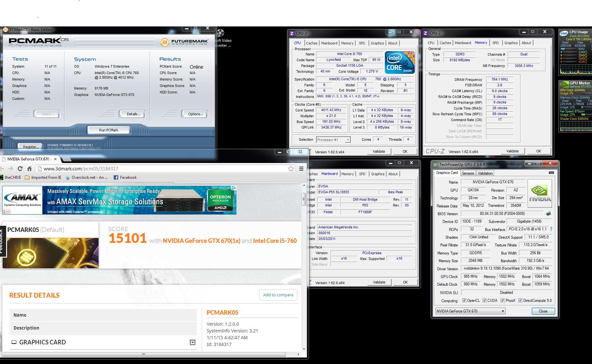Viewport: 592px width, 364px height.
Task: Click the Intel Core i5 logo in CPU-Z
Action: [x=400, y=62]
